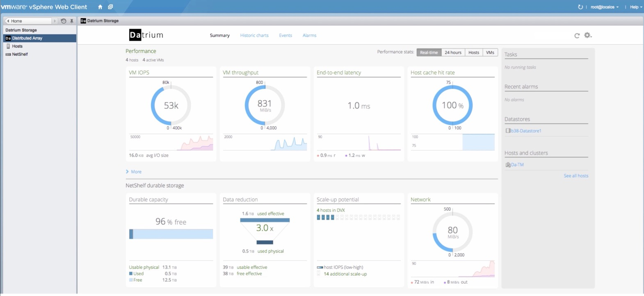644x296 pixels.
Task: Refresh the Datrium dashboard
Action: (577, 36)
